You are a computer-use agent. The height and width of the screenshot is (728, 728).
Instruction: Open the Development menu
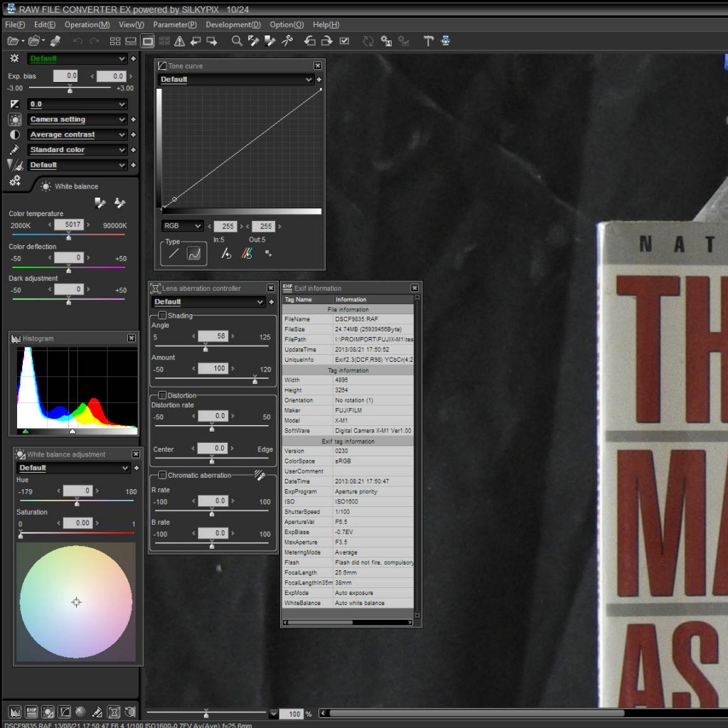[x=233, y=25]
